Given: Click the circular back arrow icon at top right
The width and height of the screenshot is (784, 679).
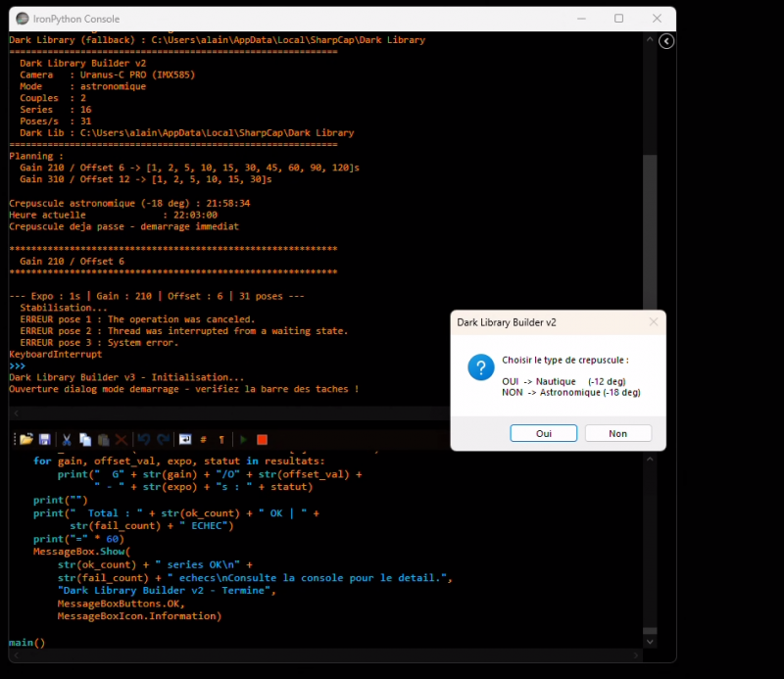Looking at the screenshot, I should click(666, 41).
